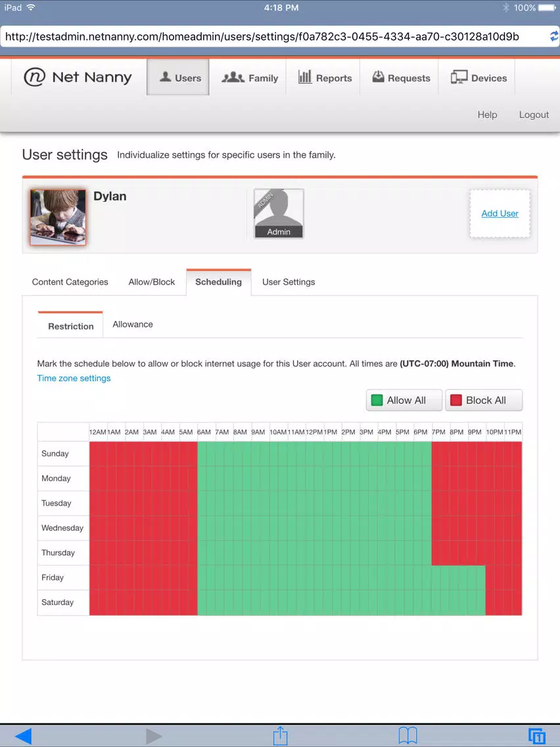Select Dylan's profile photo
The height and width of the screenshot is (747, 560).
click(58, 217)
